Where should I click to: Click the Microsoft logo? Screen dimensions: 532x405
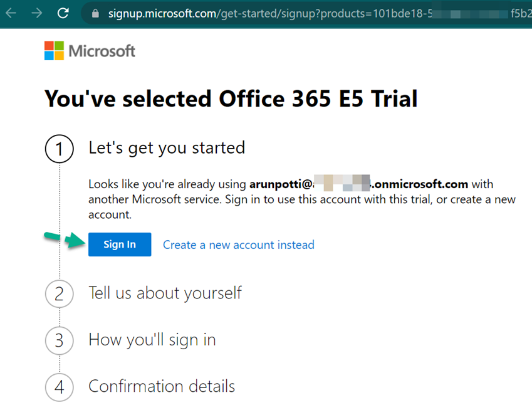54,51
